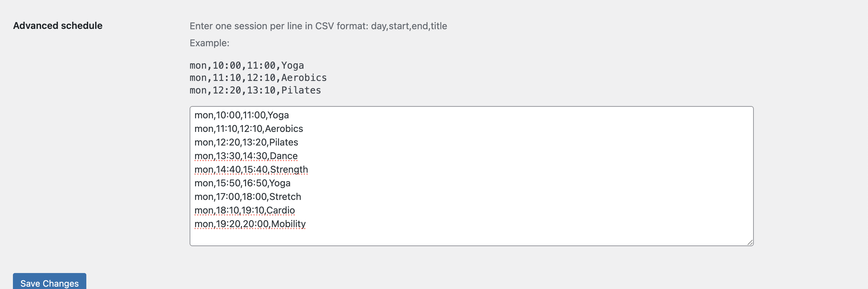The width and height of the screenshot is (868, 289).
Task: Place cursor on the Dance session line
Action: (246, 156)
